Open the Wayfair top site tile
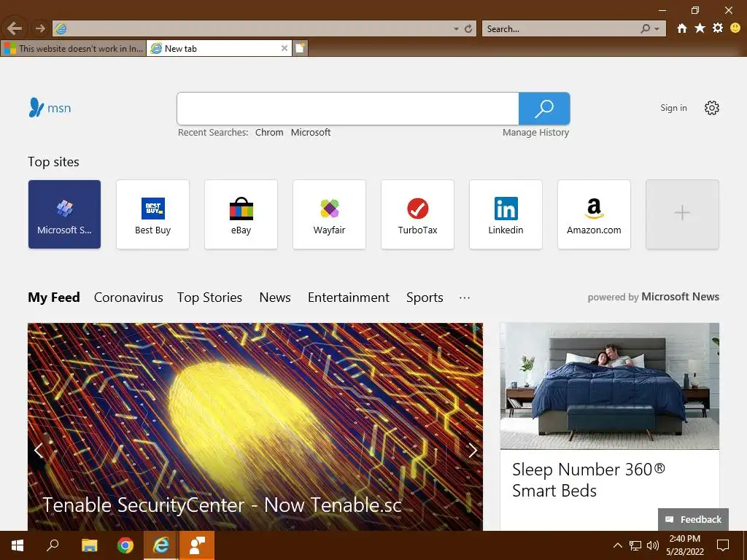Viewport: 747px width, 560px height. click(329, 214)
